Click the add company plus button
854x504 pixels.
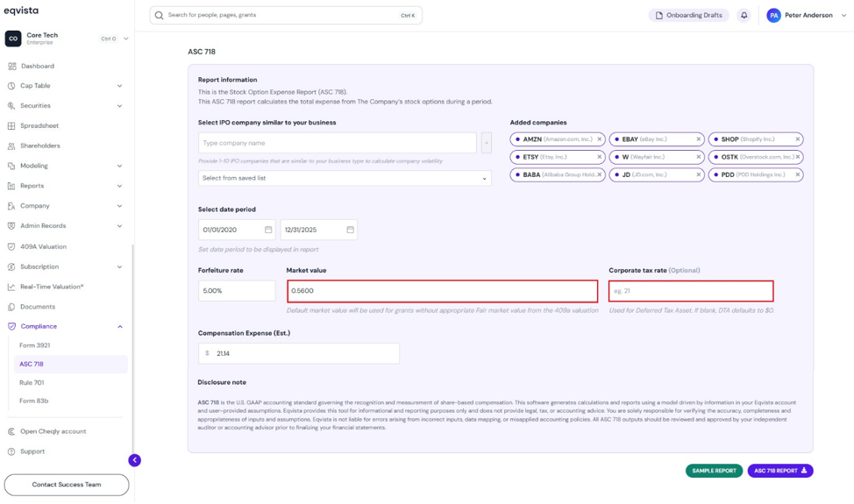tap(486, 143)
